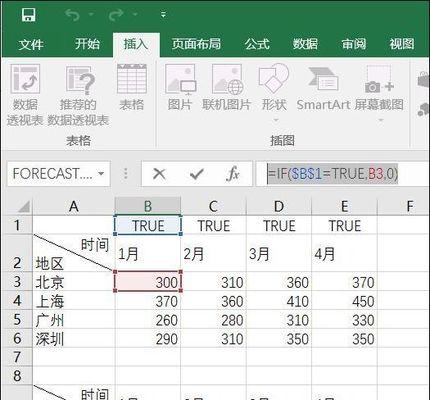Image resolution: width=430 pixels, height=400 pixels.
Task: Click the 时间 地区 diagonal header cell A2
Action: coord(74,253)
